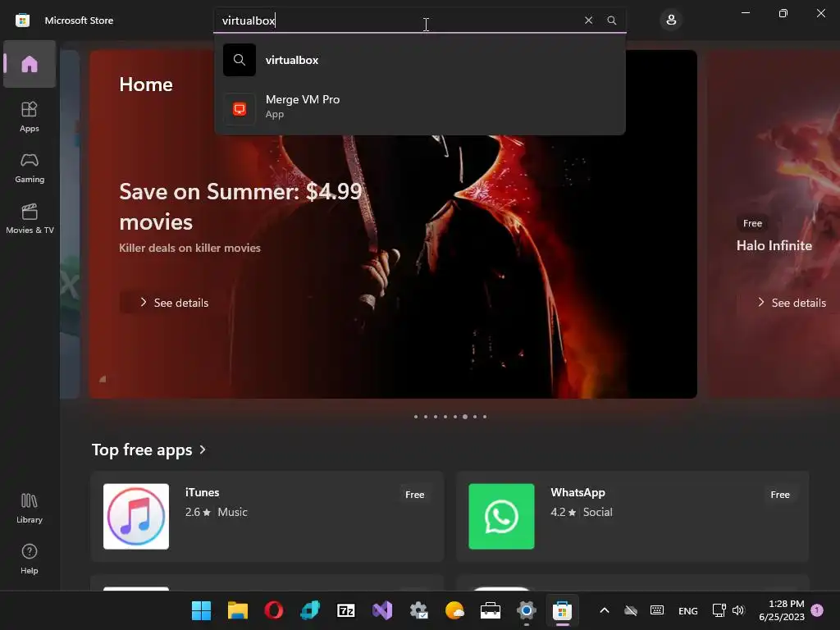Select the highlighted sixth carousel dot
Screen dimensions: 840x630
click(x=465, y=417)
